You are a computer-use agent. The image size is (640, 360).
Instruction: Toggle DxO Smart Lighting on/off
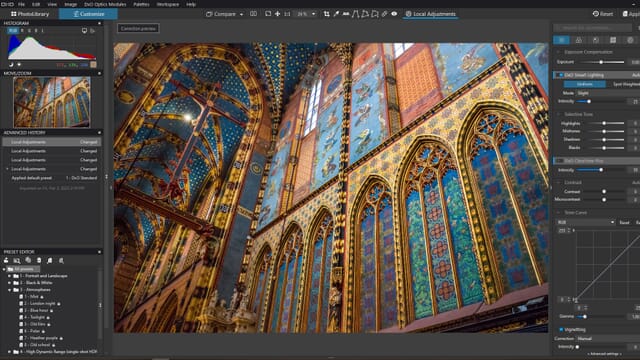pyautogui.click(x=560, y=75)
